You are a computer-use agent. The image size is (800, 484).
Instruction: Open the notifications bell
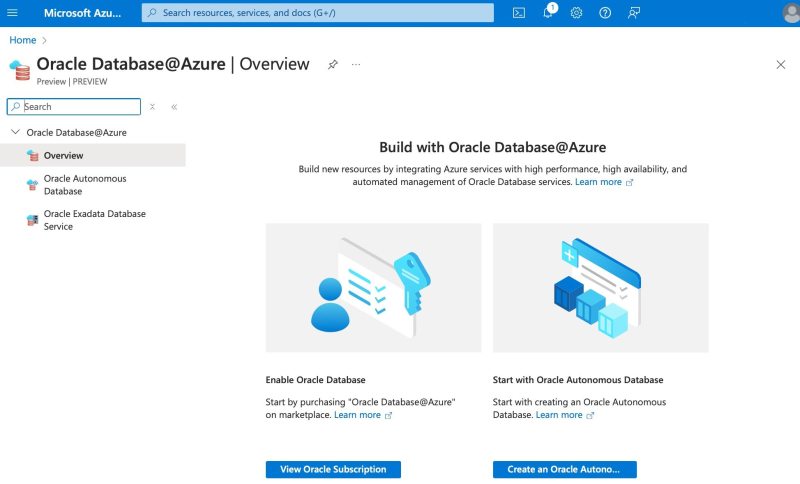(x=548, y=12)
